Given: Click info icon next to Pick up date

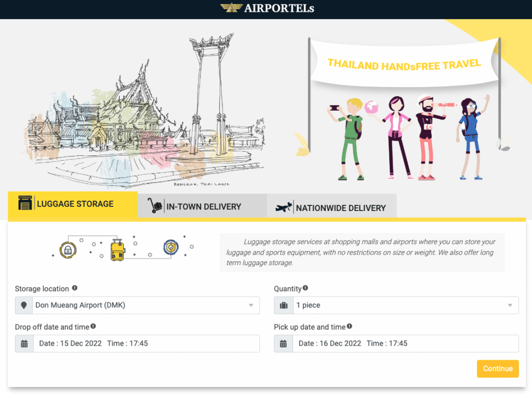Looking at the screenshot, I should (x=350, y=326).
